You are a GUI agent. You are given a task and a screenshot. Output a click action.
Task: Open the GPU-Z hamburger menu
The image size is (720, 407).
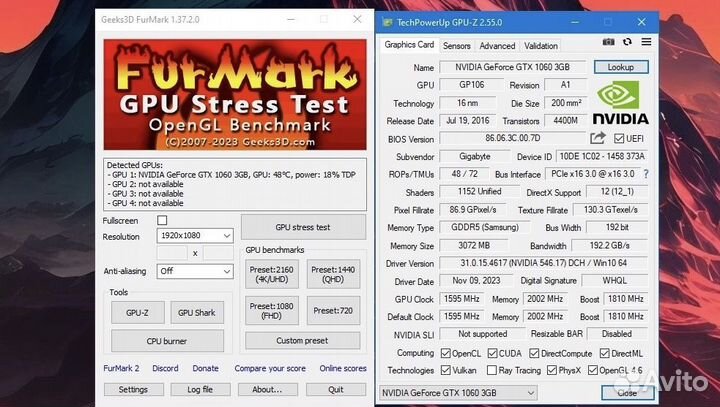pyautogui.click(x=646, y=42)
